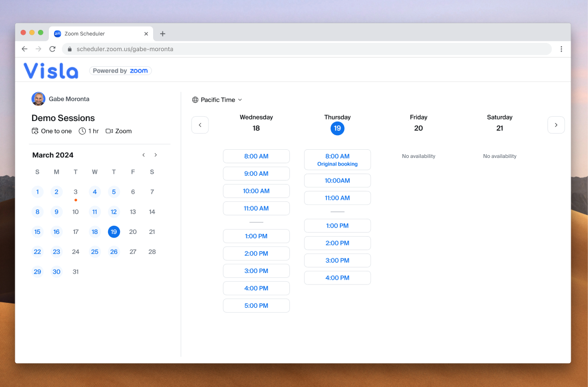
Task: Click the Demo Sessions title
Action: coord(63,118)
